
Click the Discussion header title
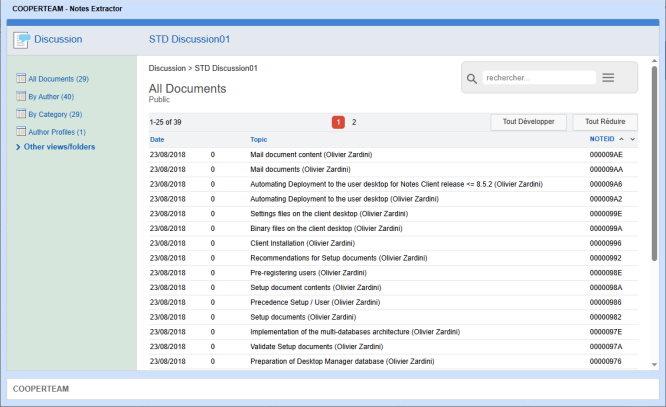[x=58, y=39]
